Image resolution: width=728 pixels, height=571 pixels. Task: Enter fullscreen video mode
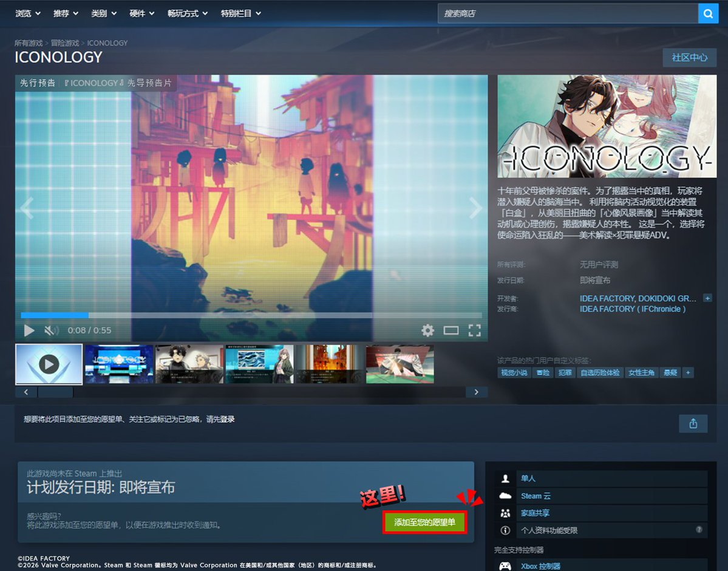coord(474,330)
